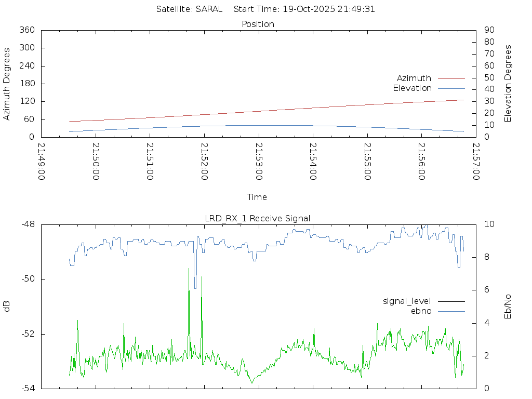Click the Position chart title
This screenshot has width=532, height=399.
click(x=258, y=24)
